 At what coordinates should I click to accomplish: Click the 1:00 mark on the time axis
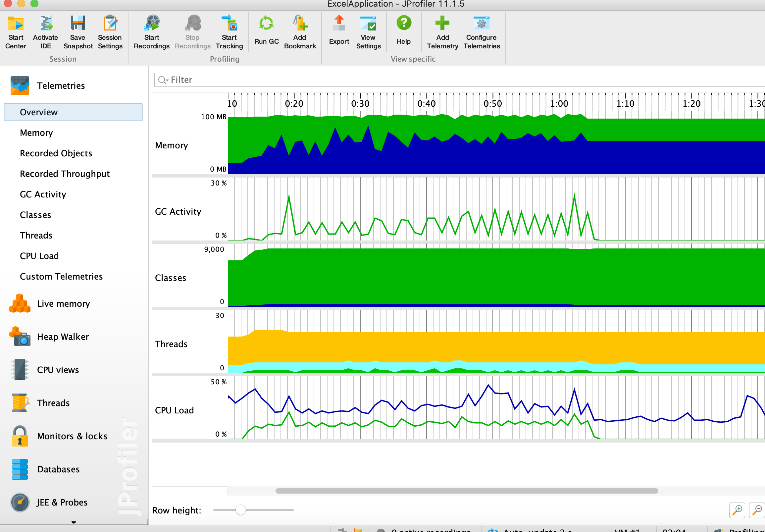click(559, 104)
